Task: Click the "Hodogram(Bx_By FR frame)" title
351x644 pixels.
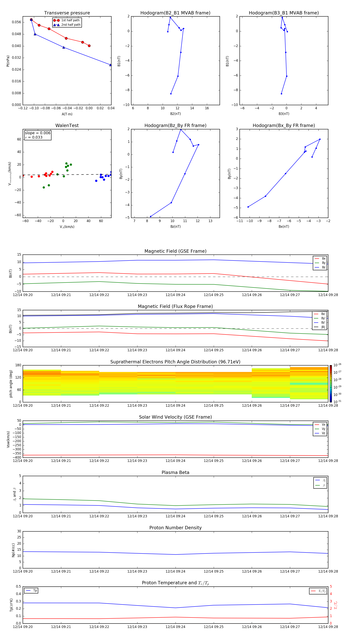Action: [284, 125]
